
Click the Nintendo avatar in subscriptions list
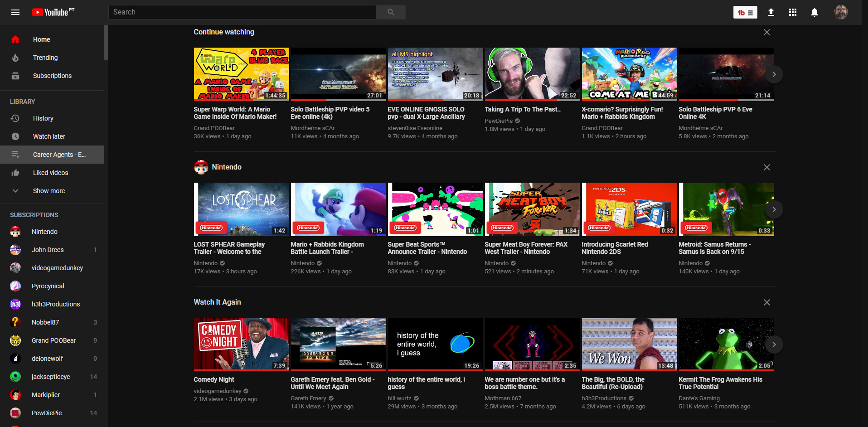click(x=15, y=232)
